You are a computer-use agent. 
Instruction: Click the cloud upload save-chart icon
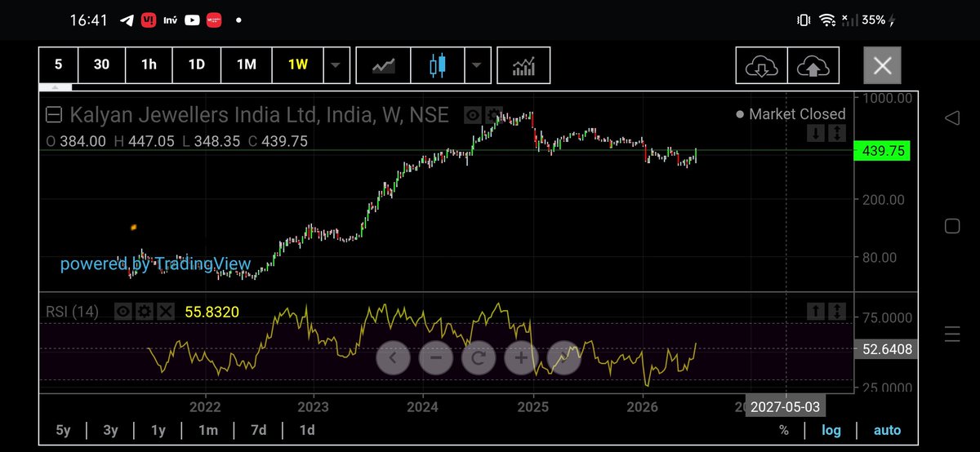tap(813, 66)
